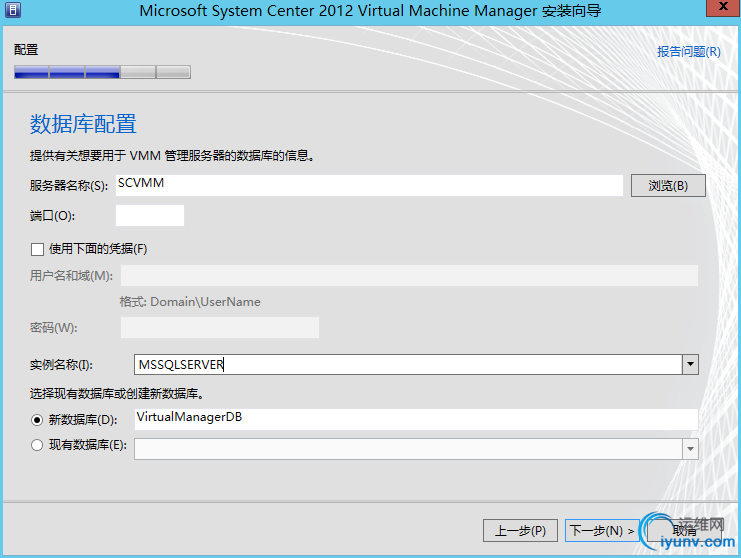Click the VirtualManagerDB database name field
Screen dimensions: 741x558
(x=416, y=420)
